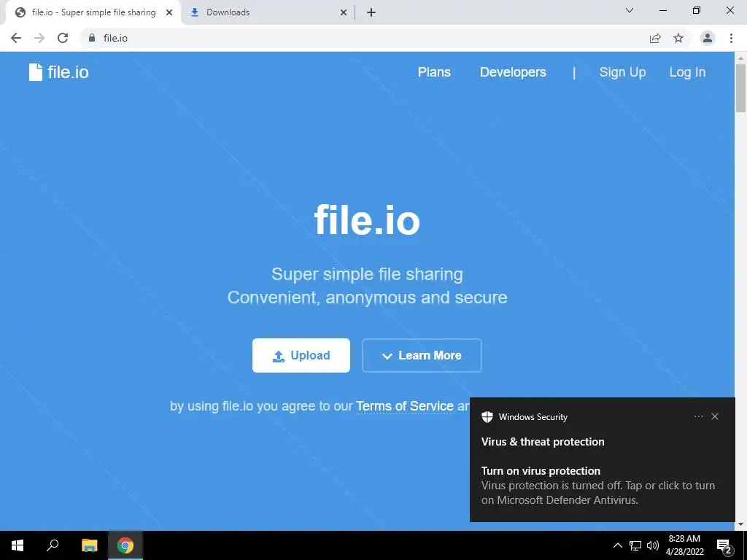Click the Chrome taskbar icon
Image resolution: width=747 pixels, height=560 pixels.
125,545
